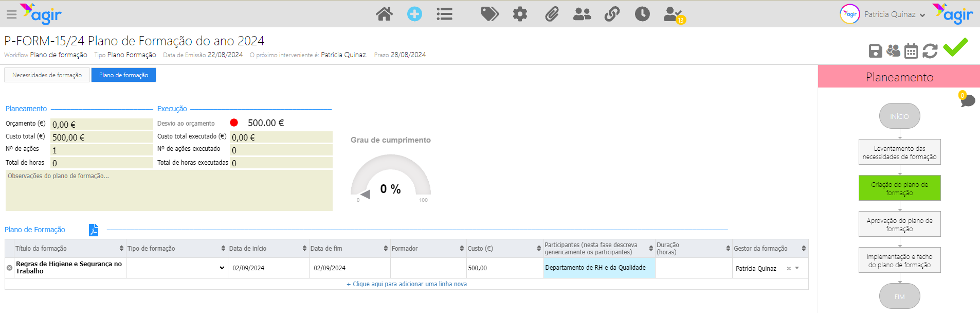The image size is (980, 313).
Task: Click the Custo total (€) field
Action: click(x=102, y=137)
